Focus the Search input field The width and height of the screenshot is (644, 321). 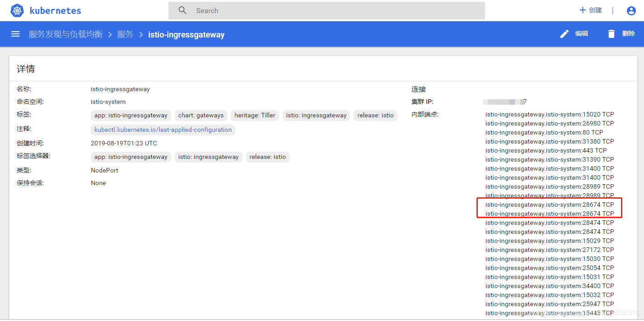(327, 10)
